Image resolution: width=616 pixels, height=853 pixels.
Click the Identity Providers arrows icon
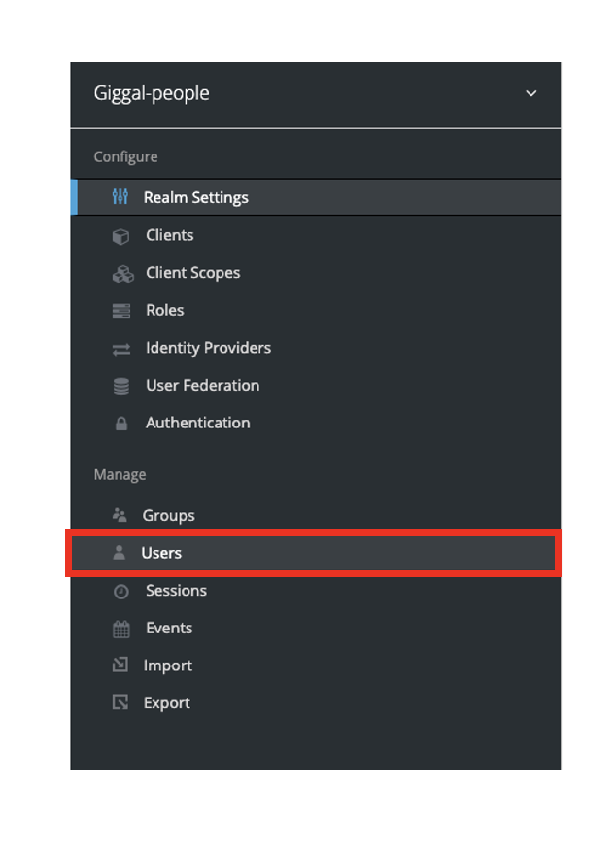coord(121,349)
